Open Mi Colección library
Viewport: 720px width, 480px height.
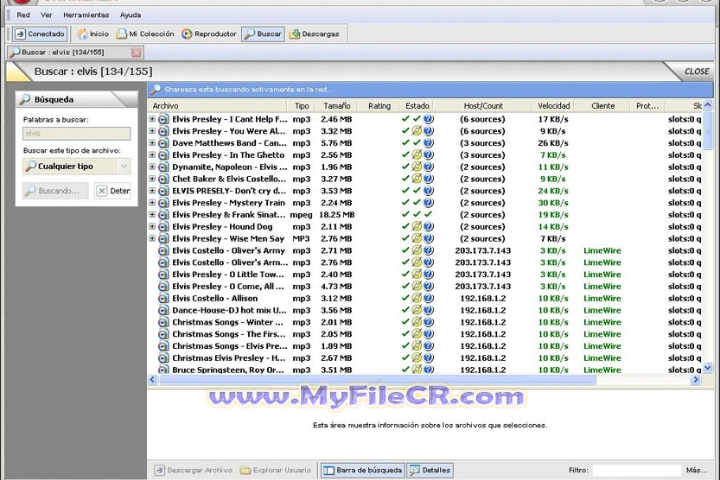click(144, 34)
